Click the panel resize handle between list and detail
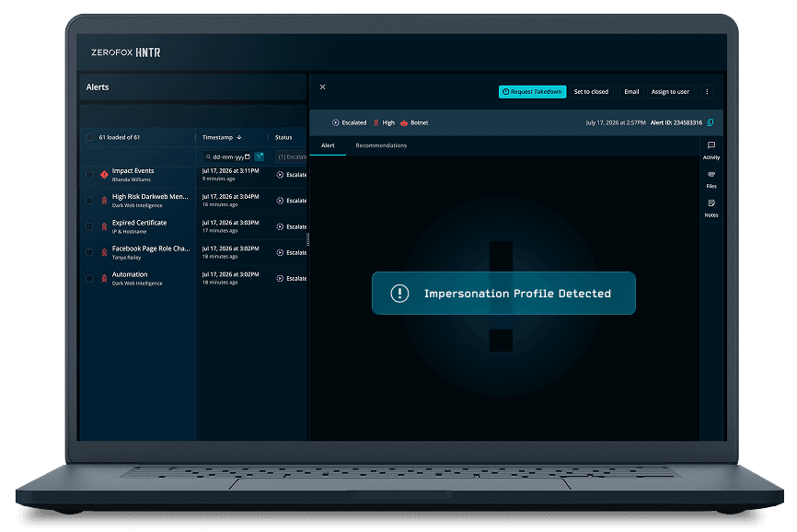This screenshot has height=532, width=797. click(x=308, y=238)
